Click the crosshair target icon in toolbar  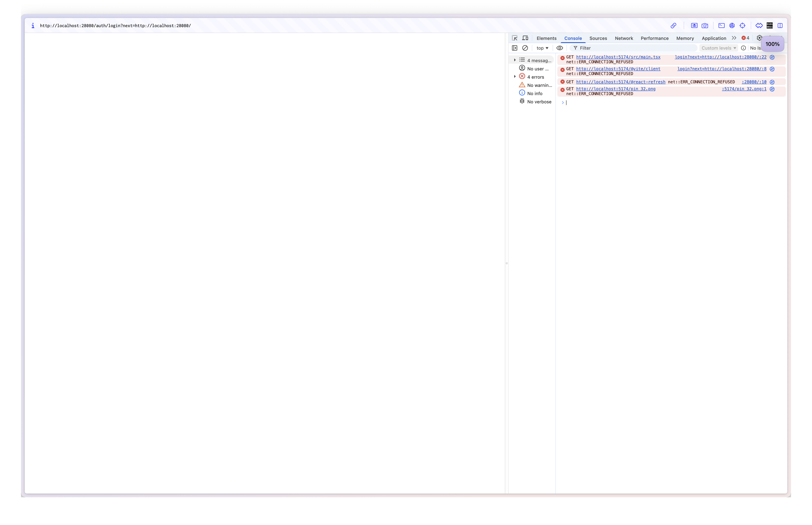(x=743, y=26)
